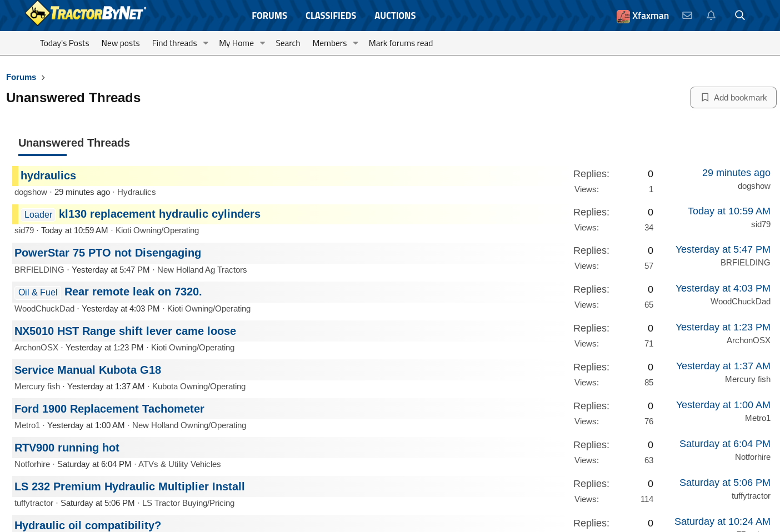Image resolution: width=780 pixels, height=532 pixels.
Task: Open the Classifieds menu
Action: tap(331, 16)
